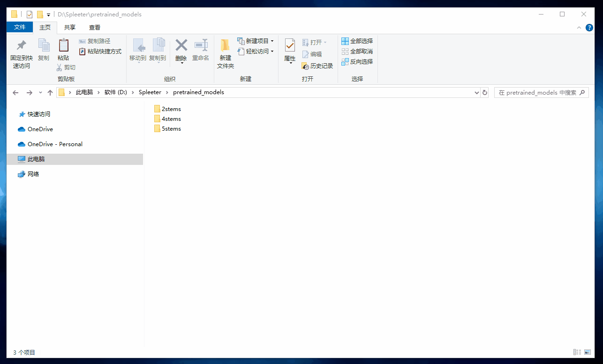The width and height of the screenshot is (603, 364).
Task: Click the blue Help question mark icon
Action: tap(589, 28)
